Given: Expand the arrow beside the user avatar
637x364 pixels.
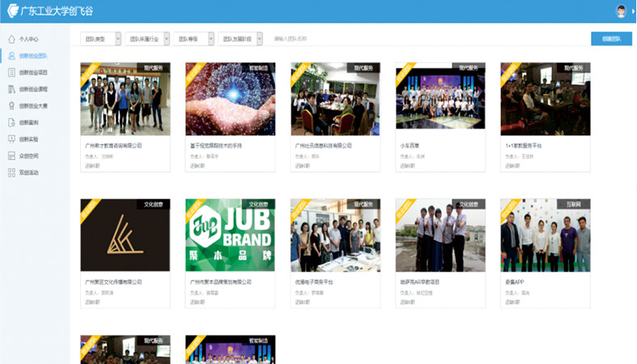Looking at the screenshot, I should (633, 11).
